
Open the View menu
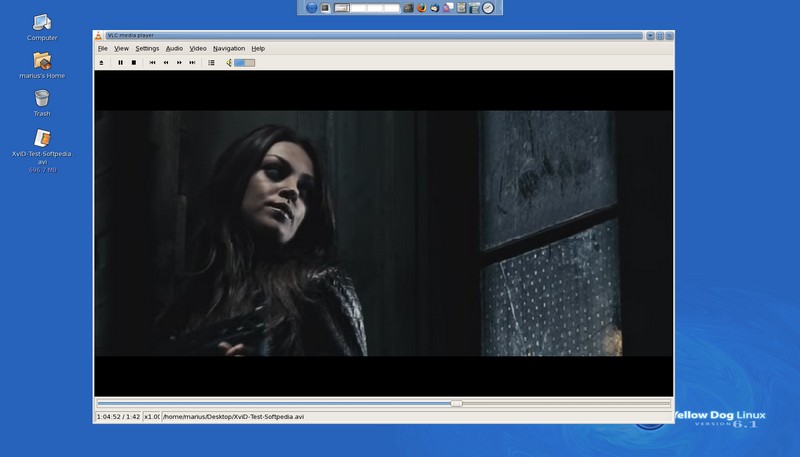click(121, 48)
